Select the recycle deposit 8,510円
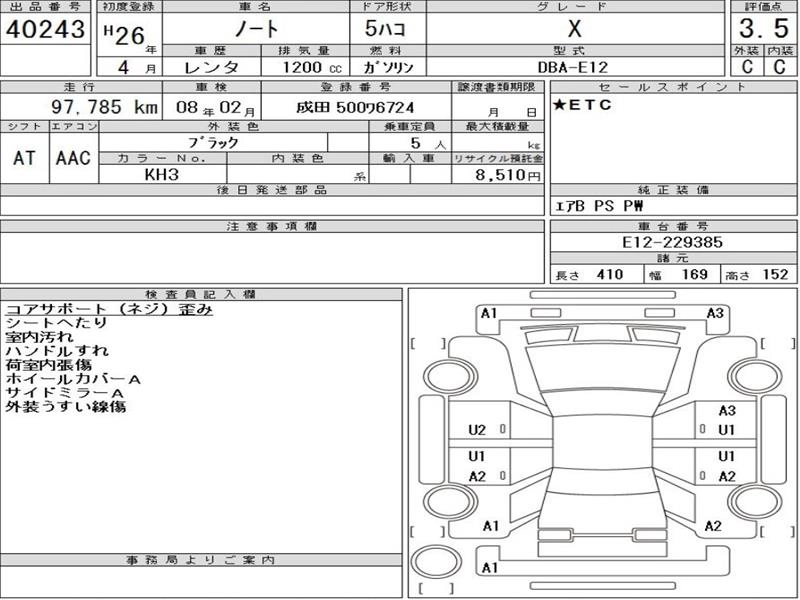The height and width of the screenshot is (600, 800). (x=508, y=175)
